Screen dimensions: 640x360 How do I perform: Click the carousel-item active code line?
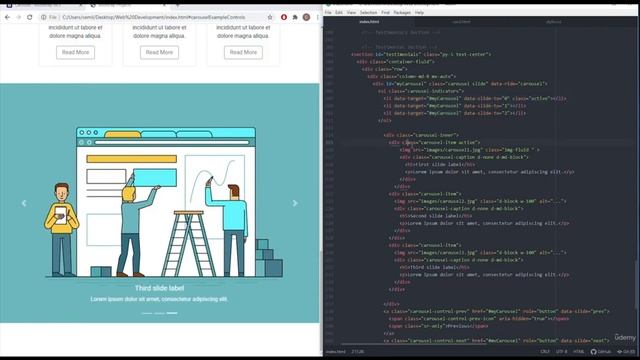pyautogui.click(x=434, y=142)
